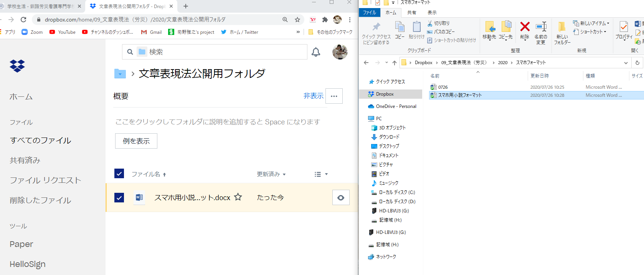This screenshot has width=644, height=275.
Task: Open the Chrome three-dot menu
Action: point(350,20)
